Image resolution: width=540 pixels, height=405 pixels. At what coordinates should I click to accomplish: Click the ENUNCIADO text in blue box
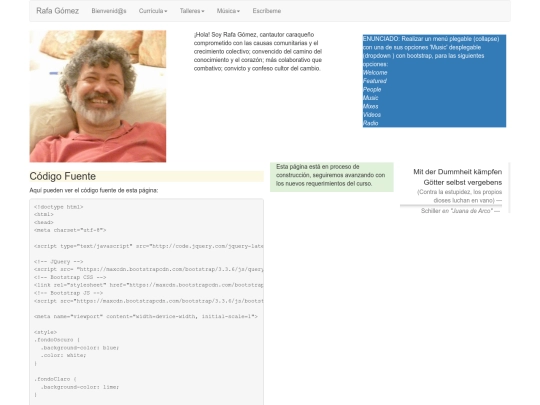pos(431,52)
